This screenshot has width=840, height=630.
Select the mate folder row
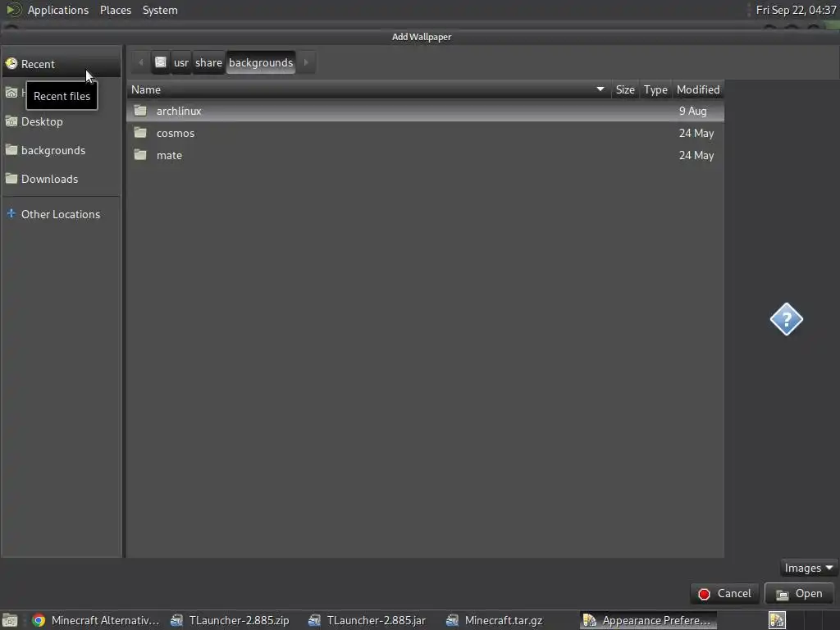coord(426,155)
